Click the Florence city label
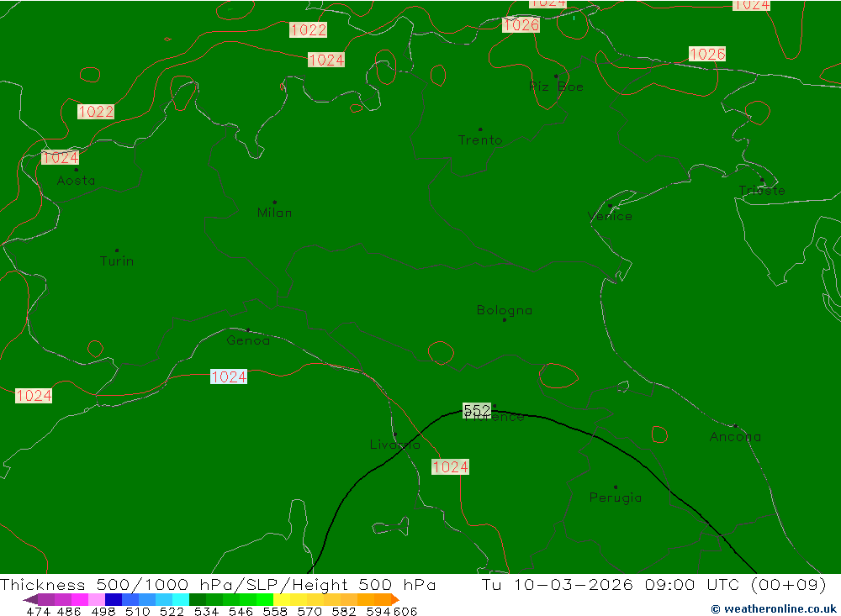 coord(495,417)
